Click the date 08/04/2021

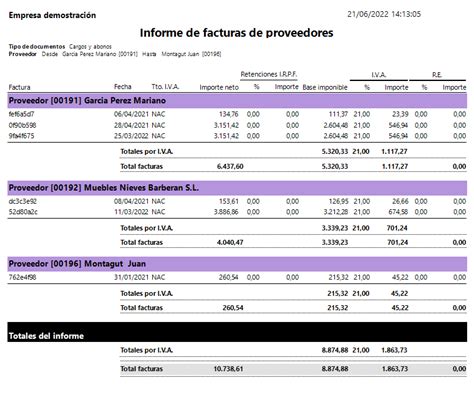pos(131,201)
